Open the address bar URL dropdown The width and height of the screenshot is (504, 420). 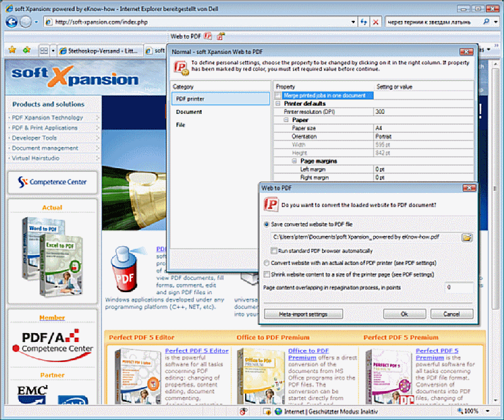(x=353, y=22)
